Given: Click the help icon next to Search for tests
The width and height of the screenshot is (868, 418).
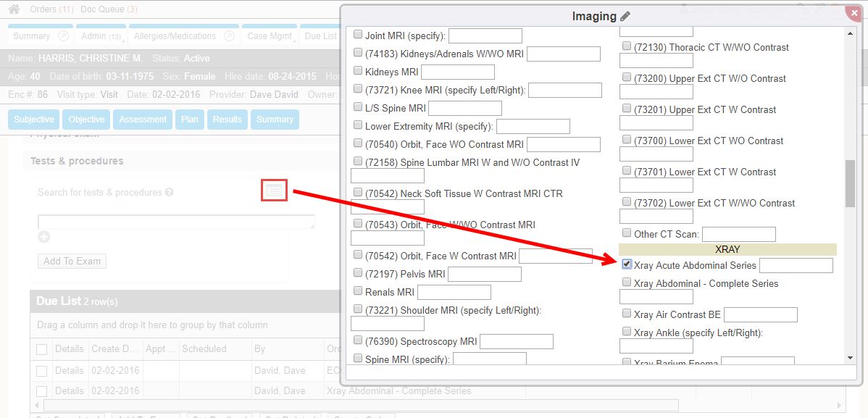Looking at the screenshot, I should click(x=169, y=193).
